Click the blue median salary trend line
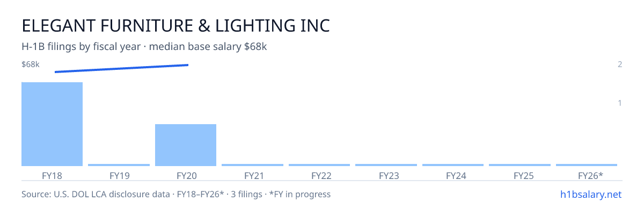This screenshot has width=644, height=215. (x=121, y=68)
